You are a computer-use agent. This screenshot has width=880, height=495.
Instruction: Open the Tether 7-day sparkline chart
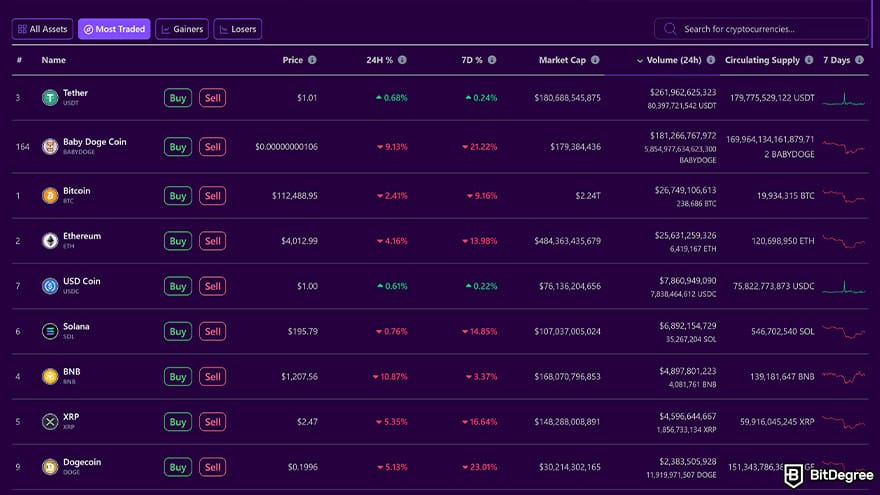[845, 98]
